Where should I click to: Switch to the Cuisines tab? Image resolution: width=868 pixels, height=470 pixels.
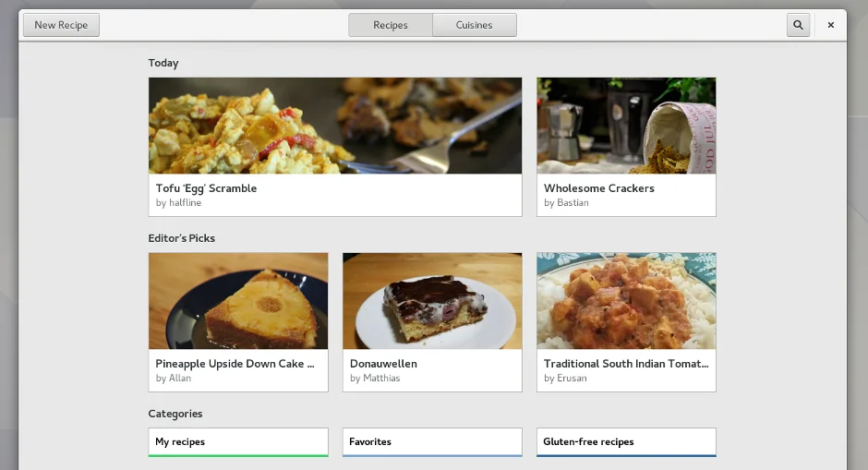coord(474,25)
